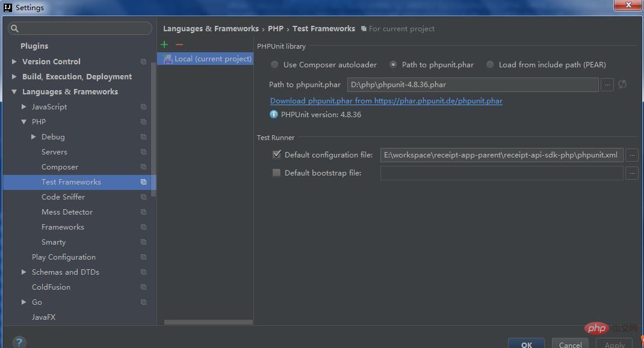Image resolution: width=644 pixels, height=348 pixels.
Task: Click project-level icon next to Schemas and DTDs
Action: tap(143, 272)
